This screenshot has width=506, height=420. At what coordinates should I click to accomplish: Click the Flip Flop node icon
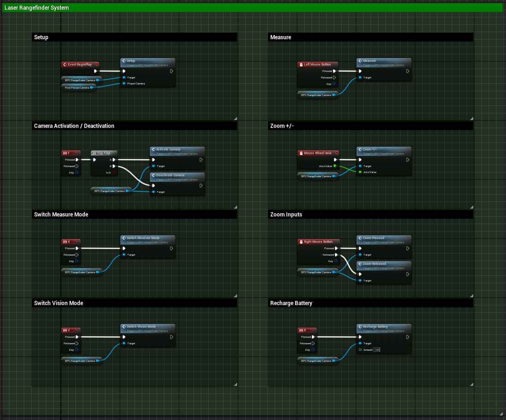(94, 153)
